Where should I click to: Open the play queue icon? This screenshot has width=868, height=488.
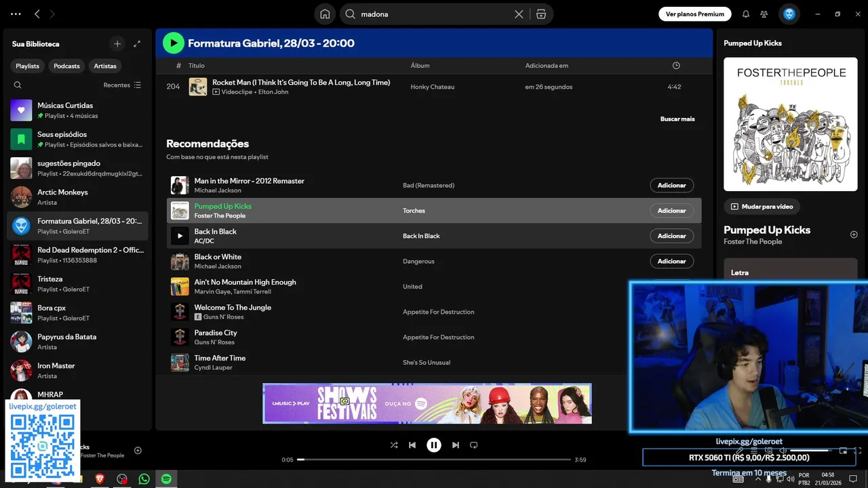pos(754,451)
